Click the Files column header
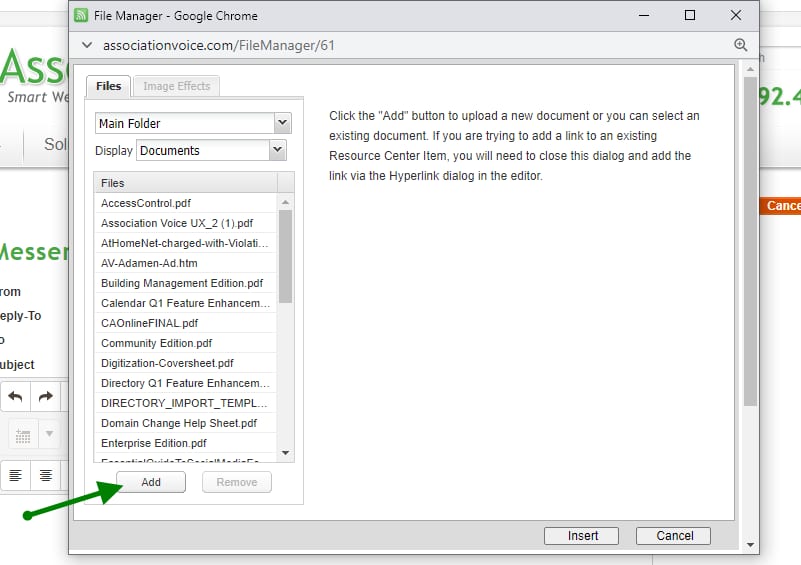801x565 pixels. point(186,182)
